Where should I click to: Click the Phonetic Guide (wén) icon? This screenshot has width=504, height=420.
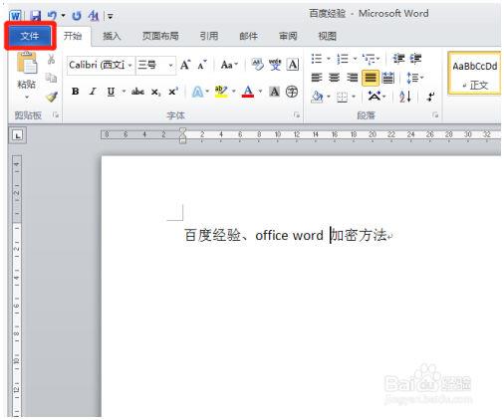275,65
